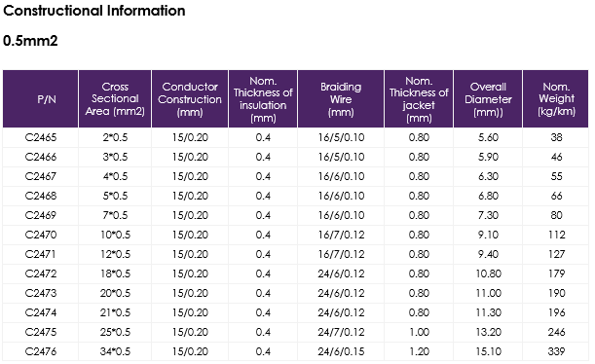Viewport: 595px width, 364px height.
Task: Select the 1.20 jacket thickness cell
Action: pos(419,351)
